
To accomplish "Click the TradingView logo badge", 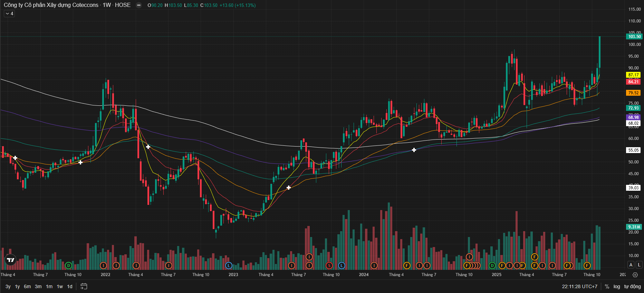I will (11, 260).
